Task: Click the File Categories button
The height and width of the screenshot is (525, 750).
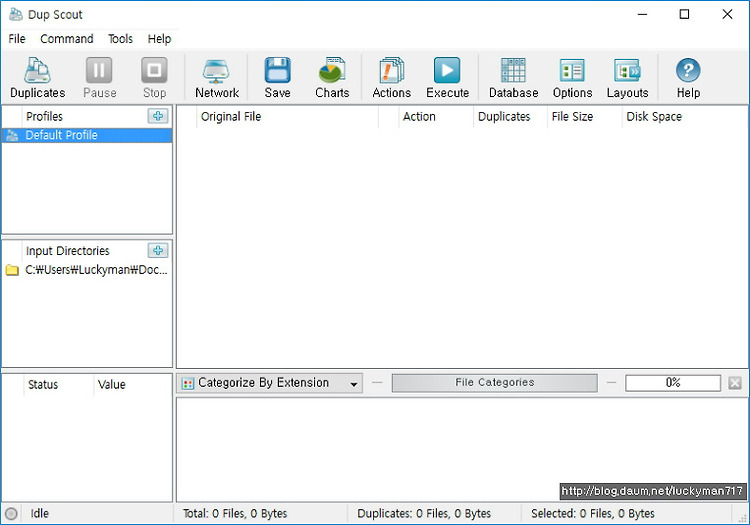Action: click(495, 383)
